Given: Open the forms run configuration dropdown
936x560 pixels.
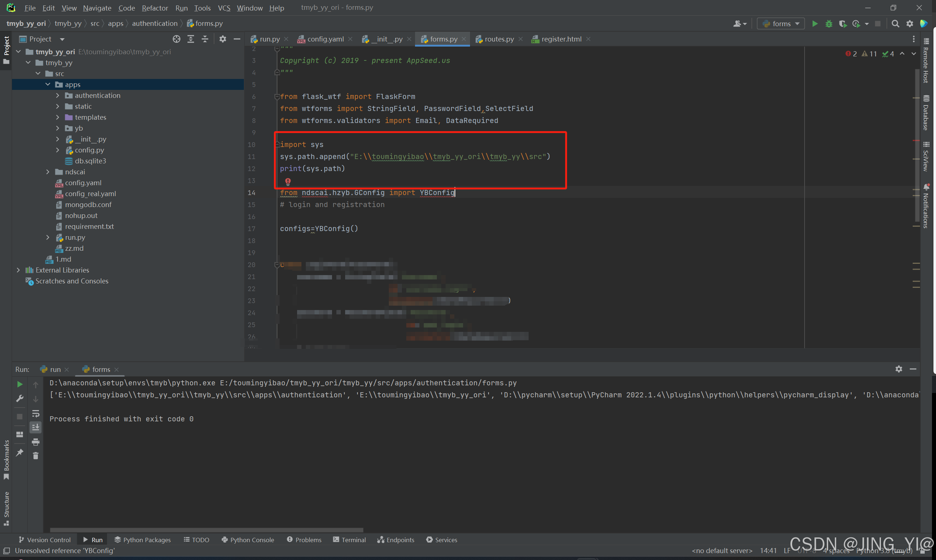Looking at the screenshot, I should 781,23.
